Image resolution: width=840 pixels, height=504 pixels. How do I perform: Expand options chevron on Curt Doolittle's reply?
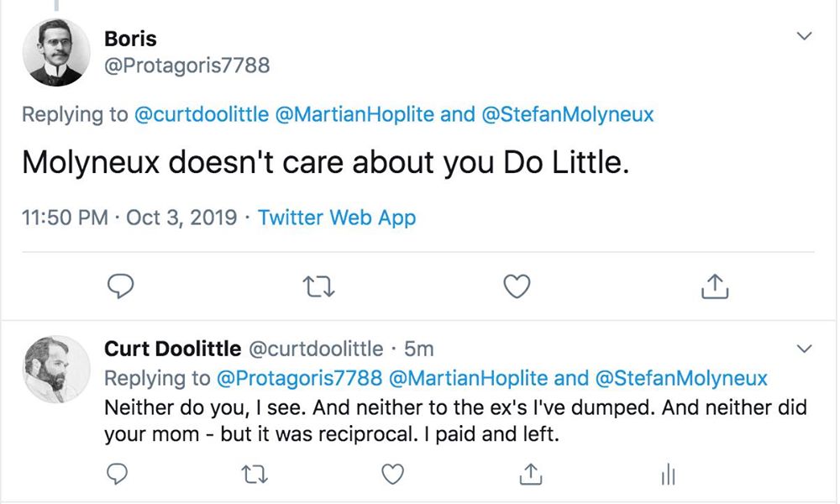[804, 348]
